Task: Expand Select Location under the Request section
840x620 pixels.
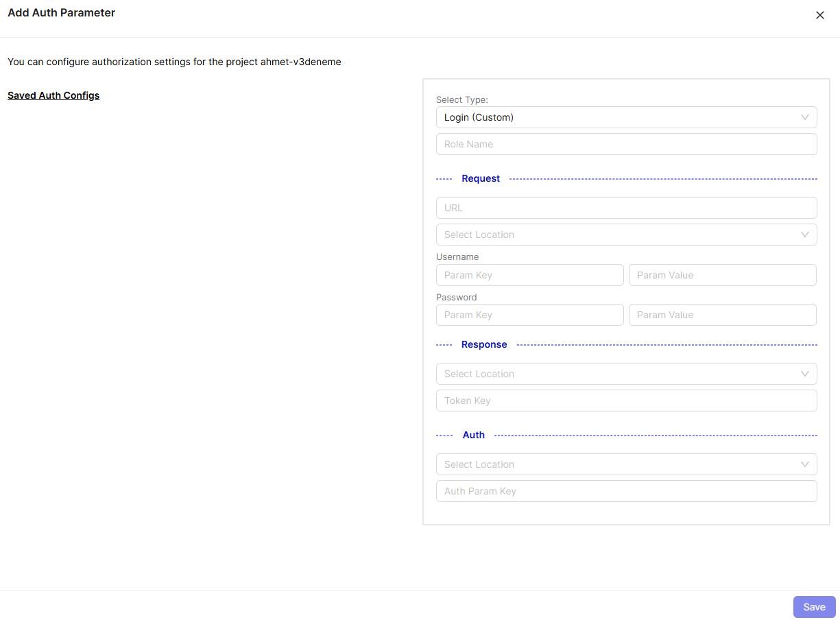Action: pos(617,235)
